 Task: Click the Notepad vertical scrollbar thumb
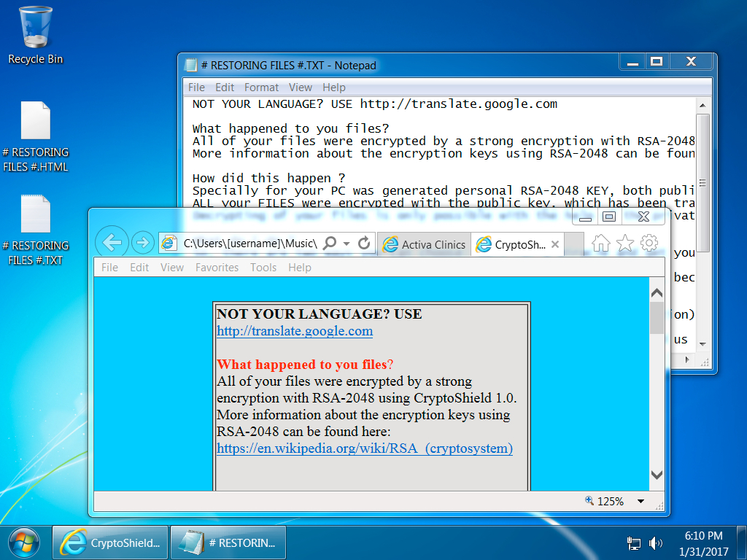(703, 182)
